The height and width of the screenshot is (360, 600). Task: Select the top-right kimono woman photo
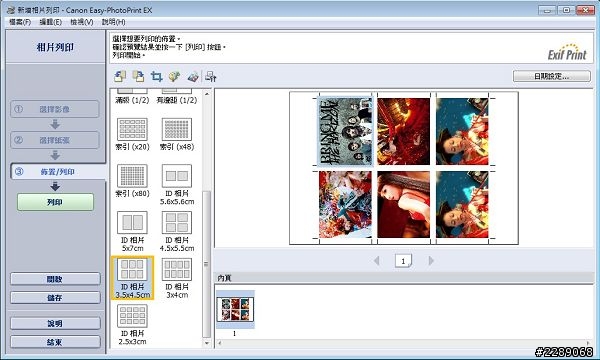pos(462,131)
